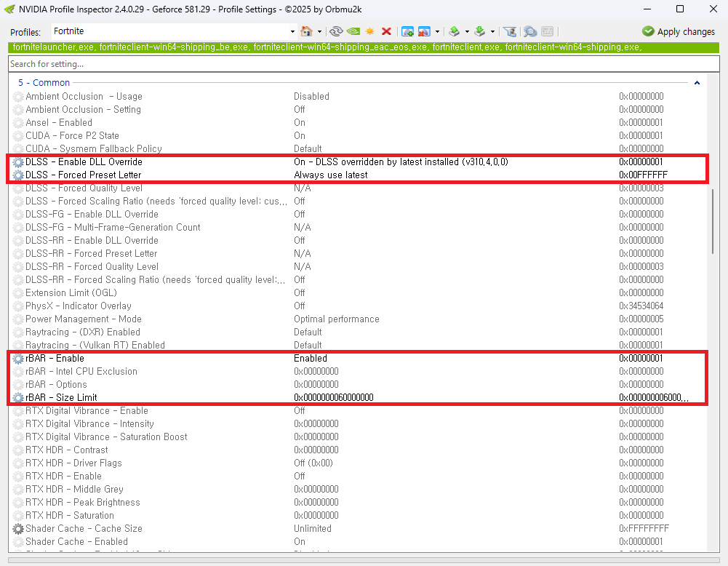Select the Raytracing - (DXR) Enabled row
Image resolution: width=728 pixels, height=566 pixels.
tap(358, 332)
